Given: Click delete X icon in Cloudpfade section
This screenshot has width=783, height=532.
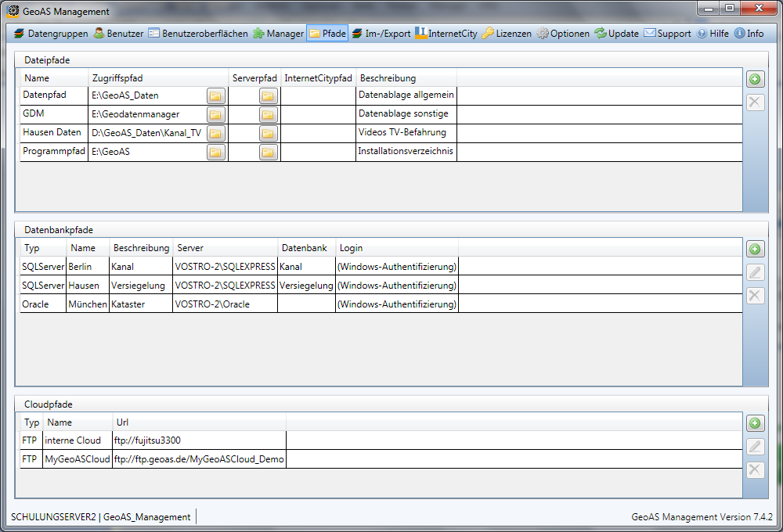Looking at the screenshot, I should (755, 469).
